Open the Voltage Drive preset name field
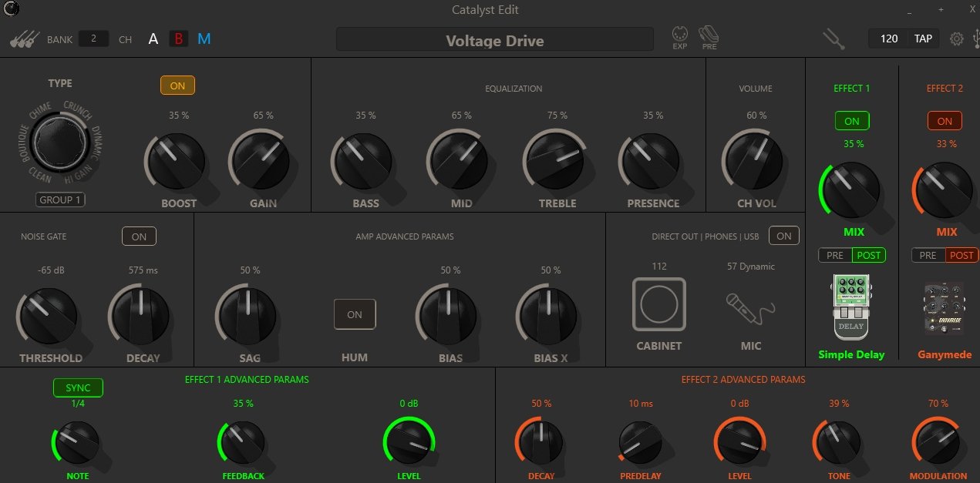The width and height of the screenshot is (980, 483). [x=495, y=40]
